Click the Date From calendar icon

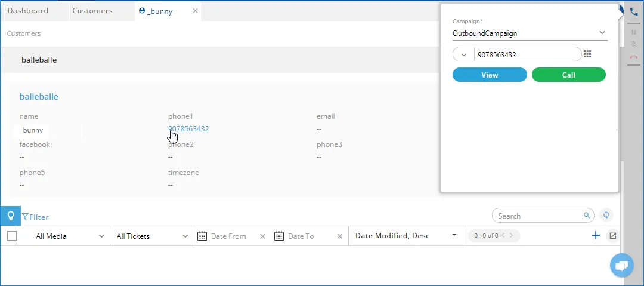(x=202, y=236)
